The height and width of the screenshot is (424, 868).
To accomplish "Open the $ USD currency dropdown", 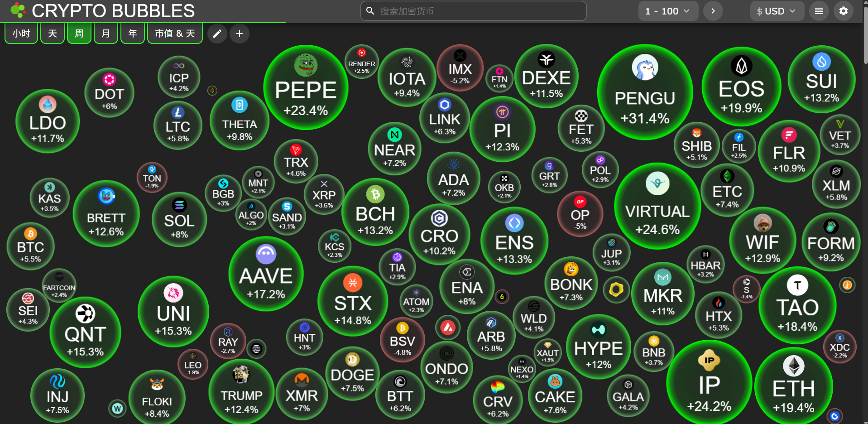I will pyautogui.click(x=777, y=11).
